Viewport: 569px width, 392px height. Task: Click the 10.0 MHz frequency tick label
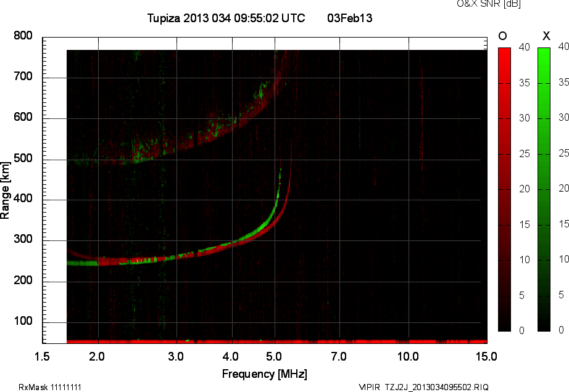click(408, 356)
